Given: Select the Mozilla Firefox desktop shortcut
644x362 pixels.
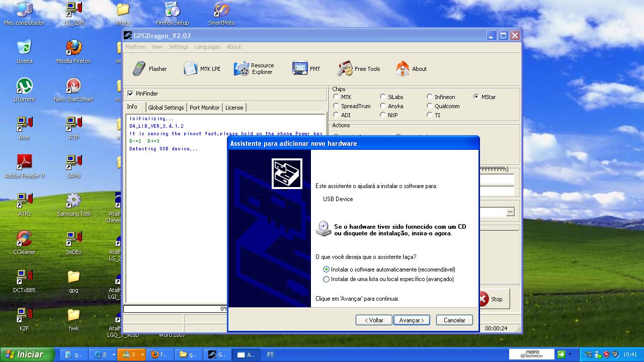Looking at the screenshot, I should click(x=73, y=52).
